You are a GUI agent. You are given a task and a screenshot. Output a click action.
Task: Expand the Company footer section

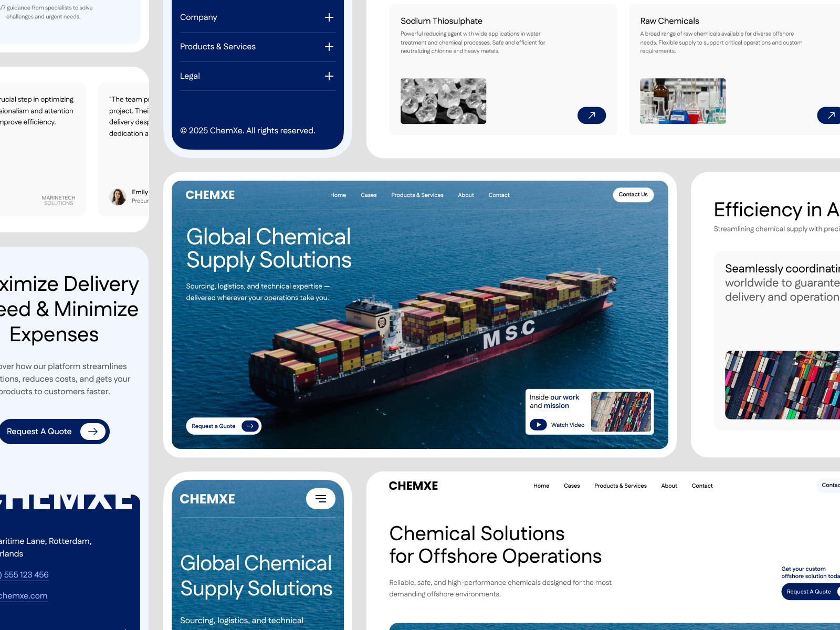[329, 17]
